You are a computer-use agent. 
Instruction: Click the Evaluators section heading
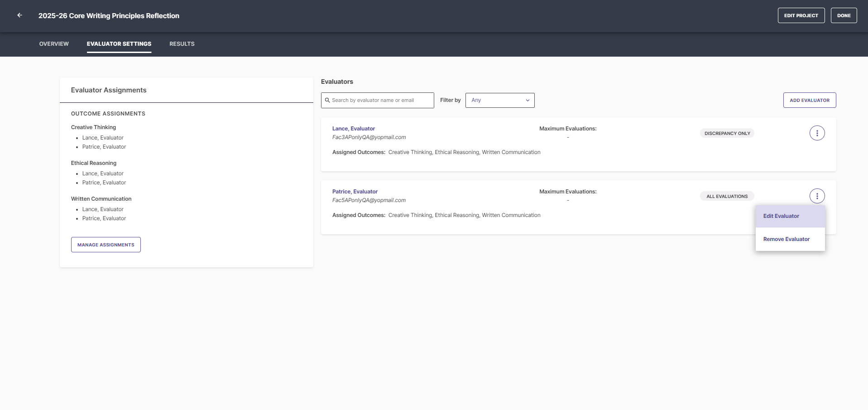(337, 82)
